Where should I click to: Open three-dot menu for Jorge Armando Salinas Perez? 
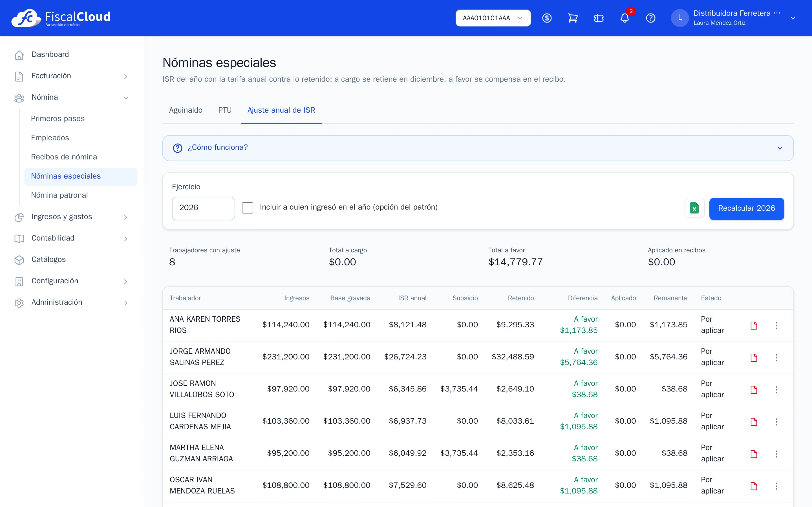pos(776,357)
